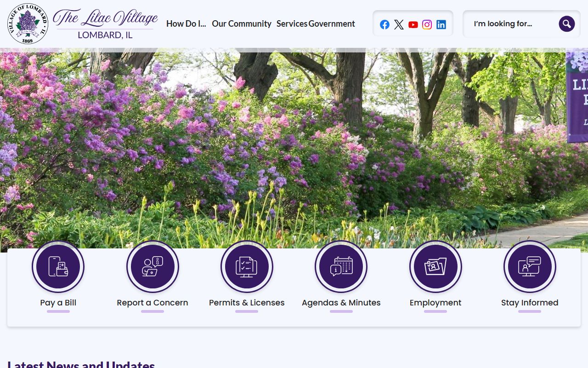This screenshot has height=368, width=588.
Task: Click the Pay a Bill text link
Action: [58, 303]
